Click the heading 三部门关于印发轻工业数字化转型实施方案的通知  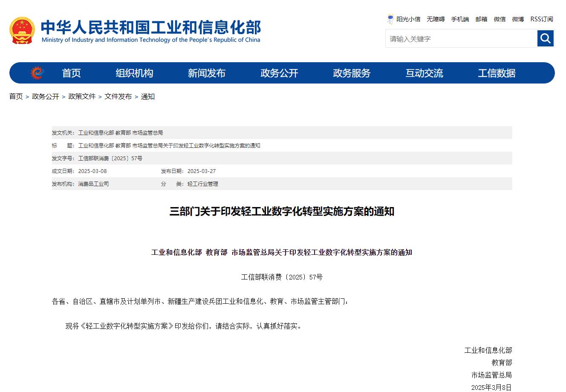(282, 211)
